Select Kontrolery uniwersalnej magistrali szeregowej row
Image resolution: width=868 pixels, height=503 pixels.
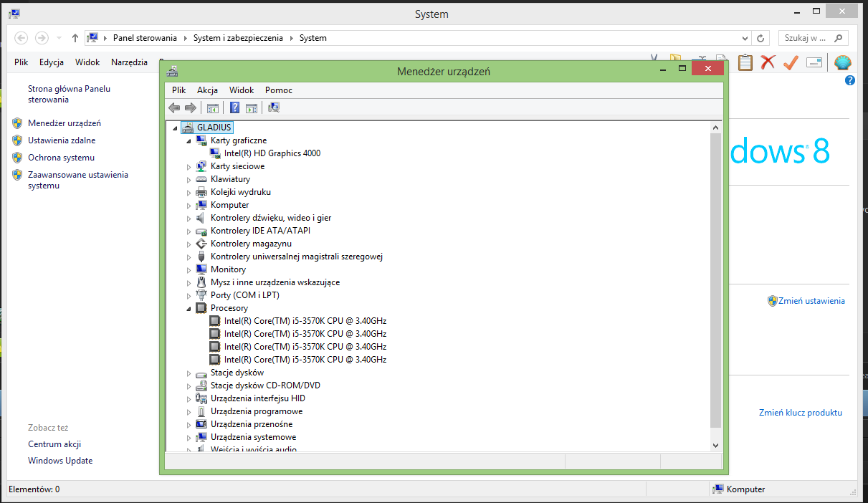(x=297, y=257)
